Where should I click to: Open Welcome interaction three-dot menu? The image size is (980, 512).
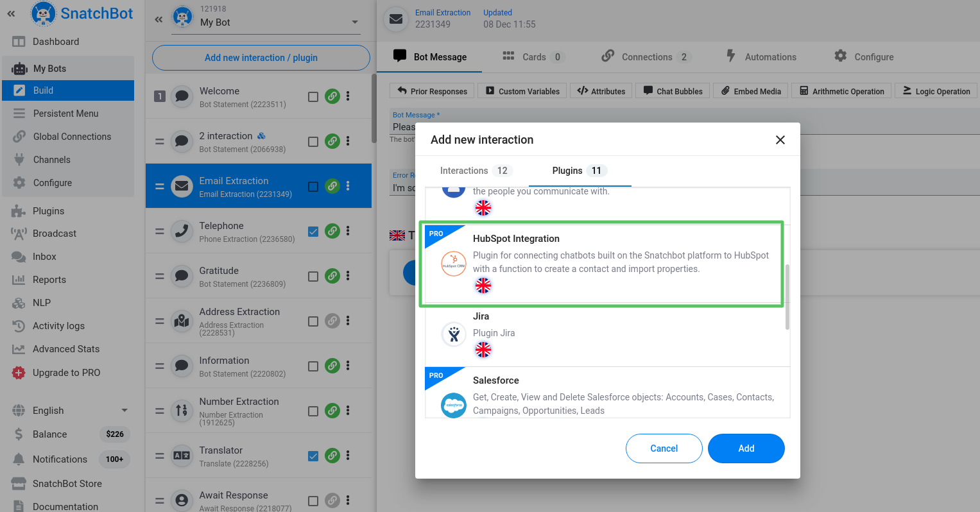[348, 96]
